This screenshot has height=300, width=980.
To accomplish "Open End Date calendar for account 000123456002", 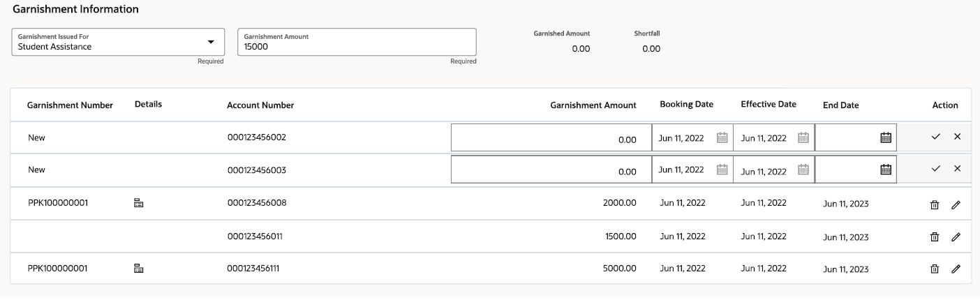I will click(x=886, y=137).
